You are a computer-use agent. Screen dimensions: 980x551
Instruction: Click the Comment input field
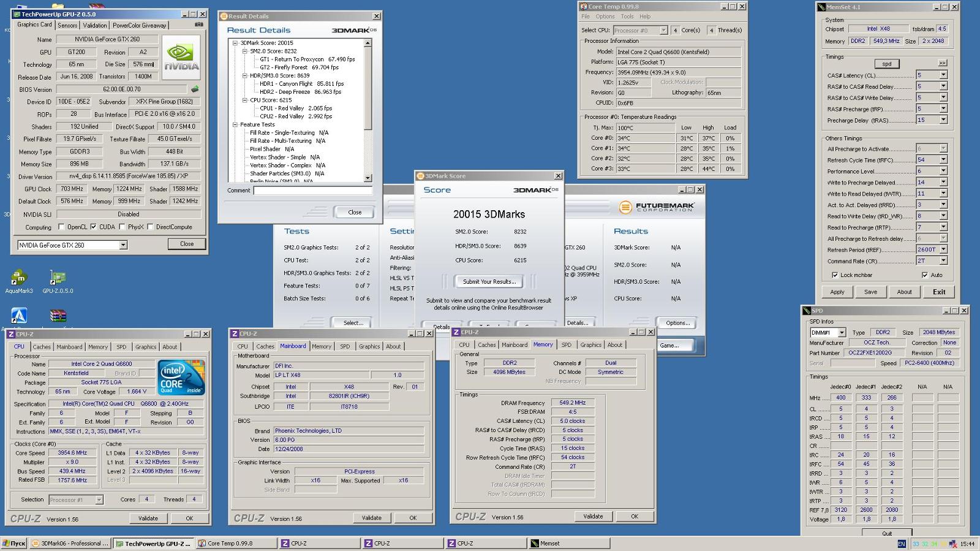click(x=313, y=191)
